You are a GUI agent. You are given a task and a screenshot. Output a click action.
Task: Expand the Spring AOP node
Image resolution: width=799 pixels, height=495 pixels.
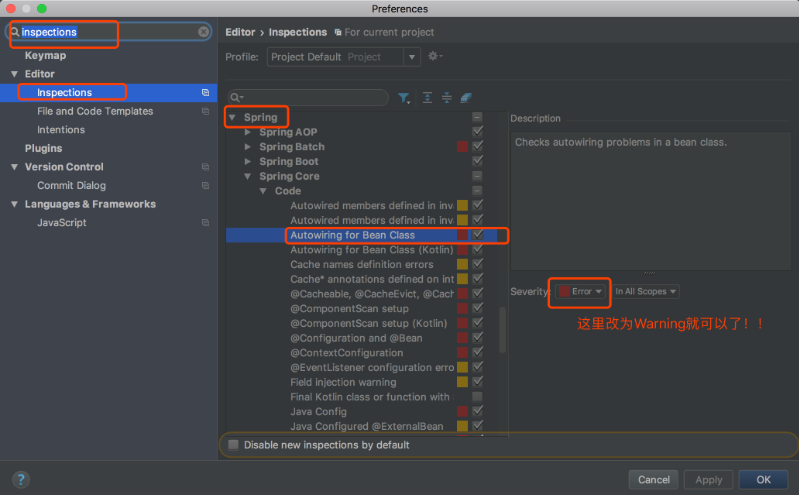(x=248, y=132)
